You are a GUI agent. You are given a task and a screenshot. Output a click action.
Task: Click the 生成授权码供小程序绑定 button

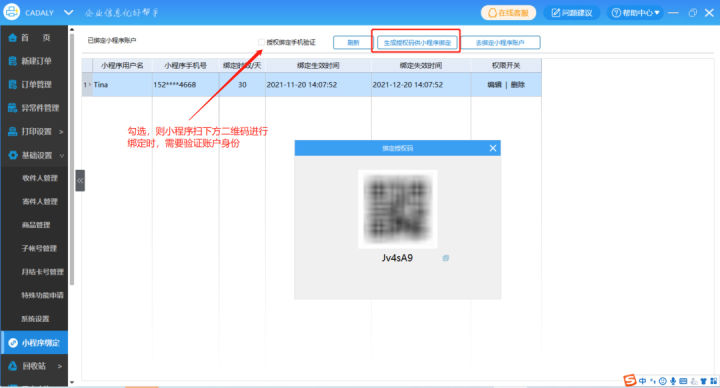tap(417, 43)
